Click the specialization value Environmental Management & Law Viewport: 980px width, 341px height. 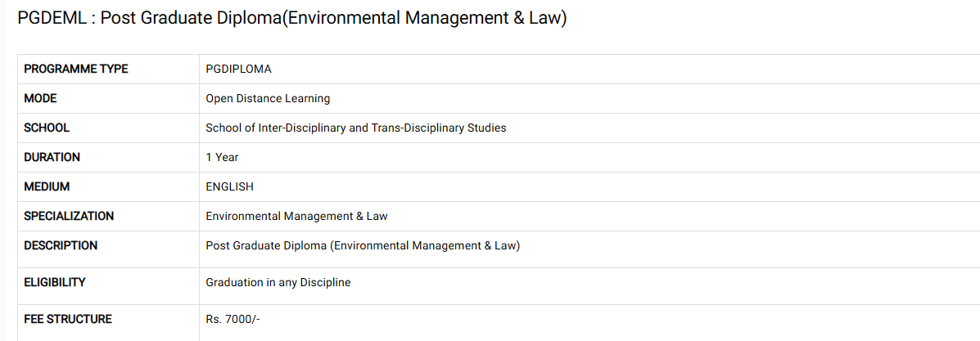[x=296, y=216]
